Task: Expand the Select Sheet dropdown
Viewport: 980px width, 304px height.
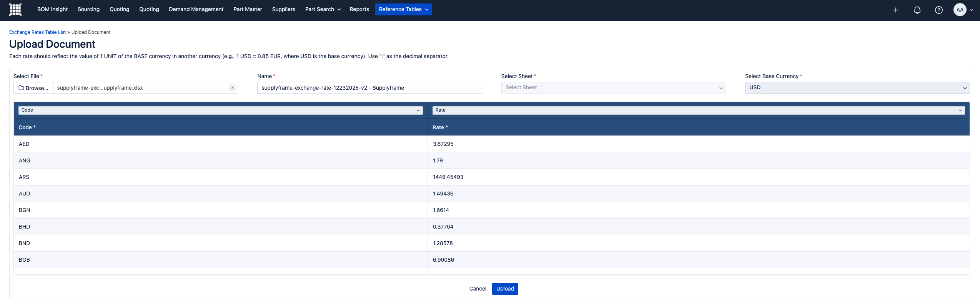Action: [613, 88]
